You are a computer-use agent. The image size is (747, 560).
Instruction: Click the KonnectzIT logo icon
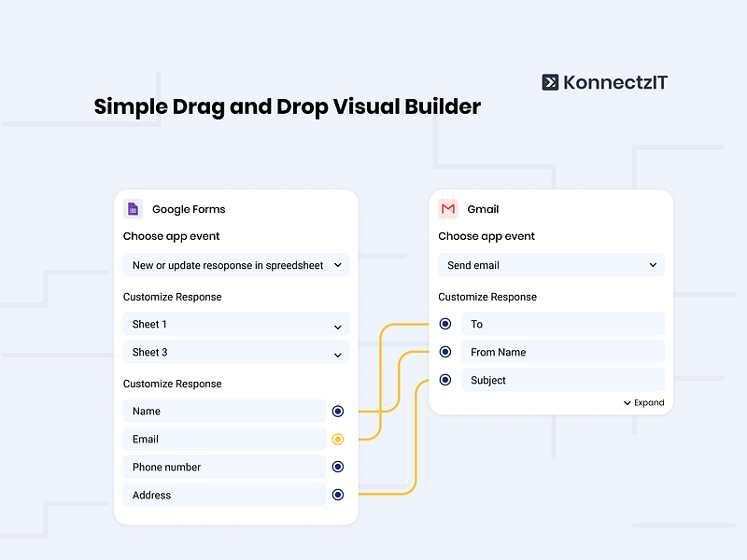coord(550,82)
